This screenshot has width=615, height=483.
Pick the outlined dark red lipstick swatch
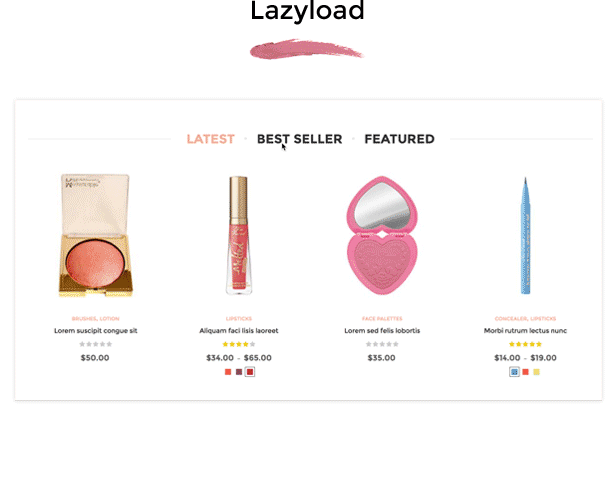(250, 372)
